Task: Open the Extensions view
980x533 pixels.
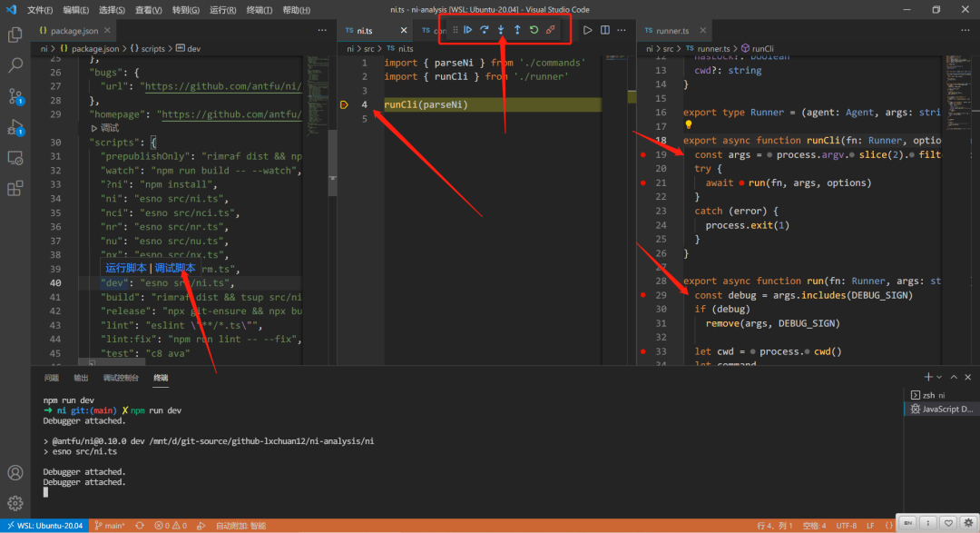Action: tap(15, 188)
